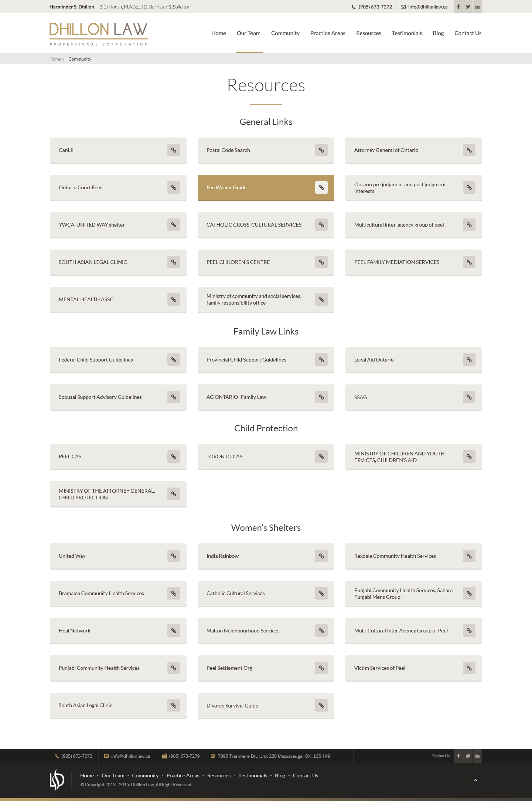Screen dimensions: 532x801
Task: Open Spousal Support Advisory Guidelines link
Action: click(118, 397)
